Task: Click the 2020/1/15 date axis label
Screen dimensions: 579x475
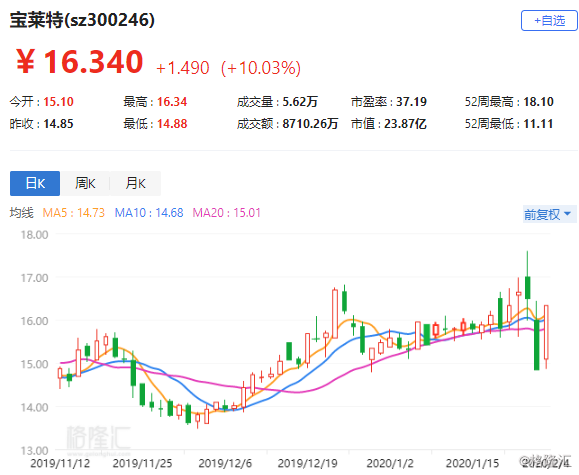Action: [x=472, y=464]
